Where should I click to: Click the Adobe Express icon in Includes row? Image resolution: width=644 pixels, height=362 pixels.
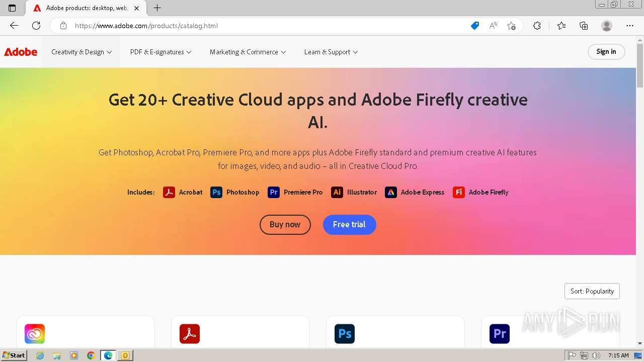(391, 192)
